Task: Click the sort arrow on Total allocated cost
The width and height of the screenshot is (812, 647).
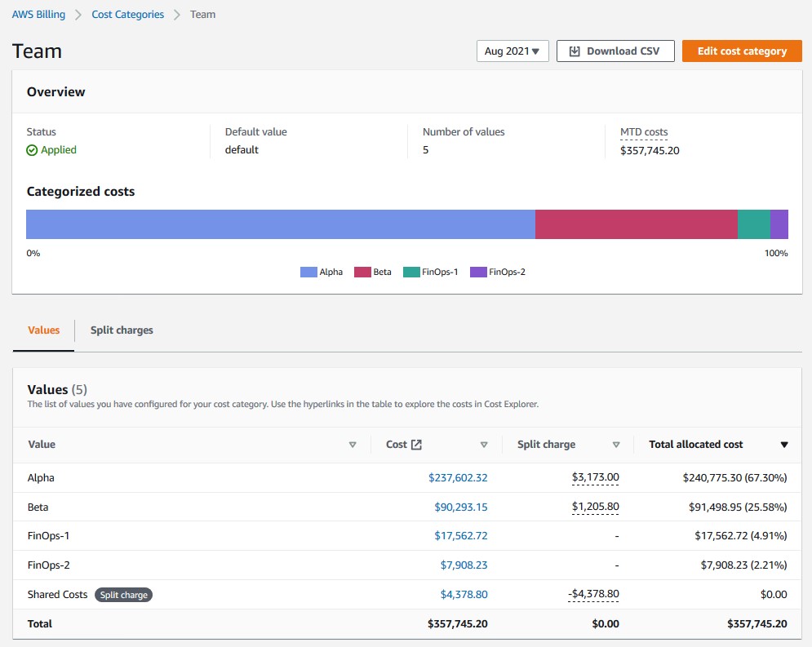Action: coord(784,445)
